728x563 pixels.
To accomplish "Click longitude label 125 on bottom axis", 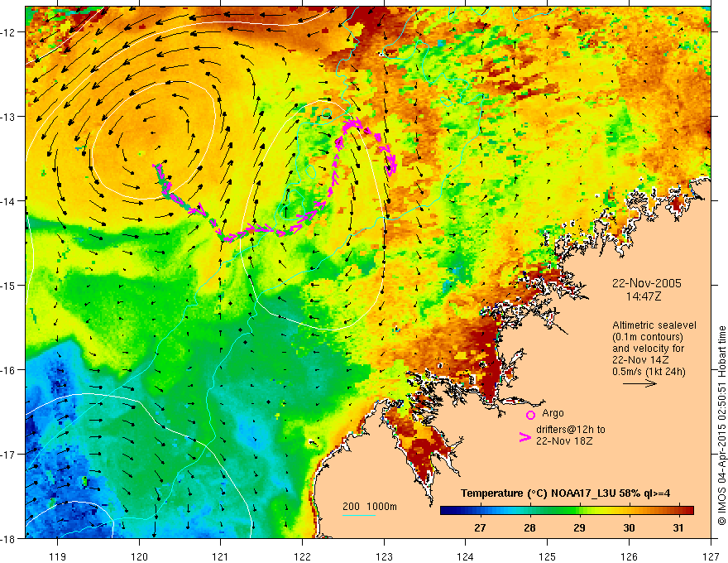I will click(548, 556).
